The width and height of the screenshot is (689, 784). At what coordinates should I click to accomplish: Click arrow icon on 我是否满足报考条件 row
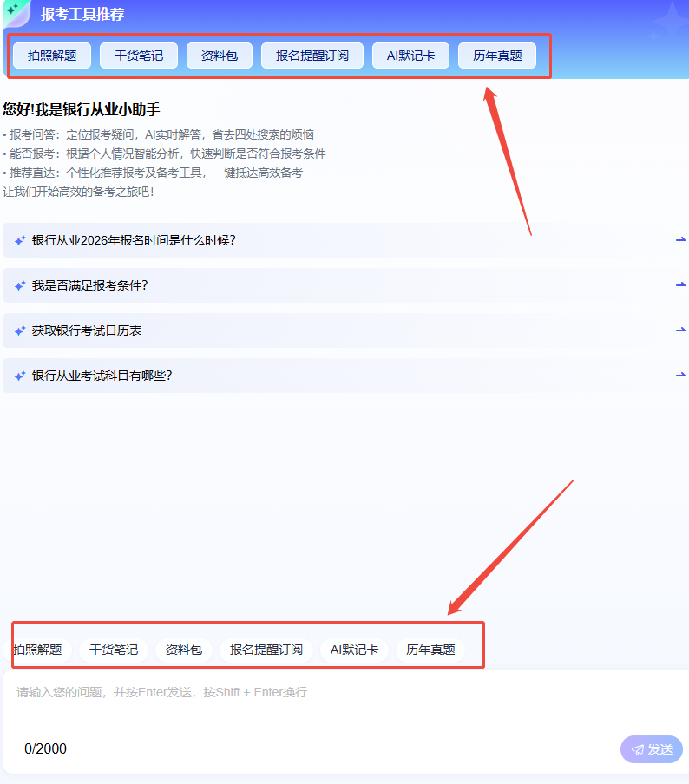[680, 285]
